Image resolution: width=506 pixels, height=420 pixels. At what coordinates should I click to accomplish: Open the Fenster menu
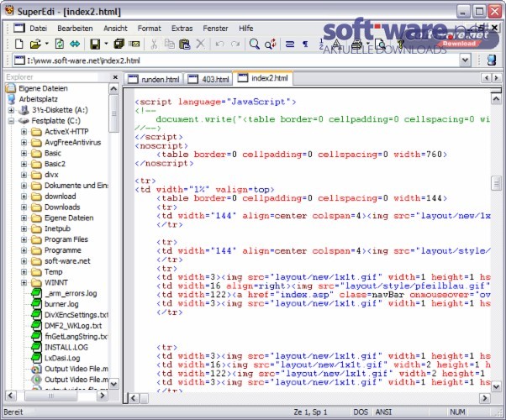[215, 29]
